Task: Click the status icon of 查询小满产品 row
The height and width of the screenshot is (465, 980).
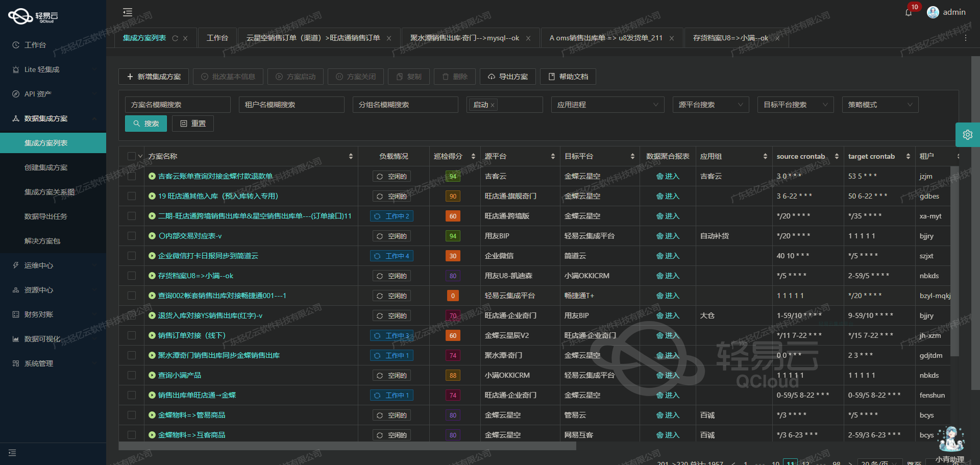Action: pyautogui.click(x=152, y=375)
